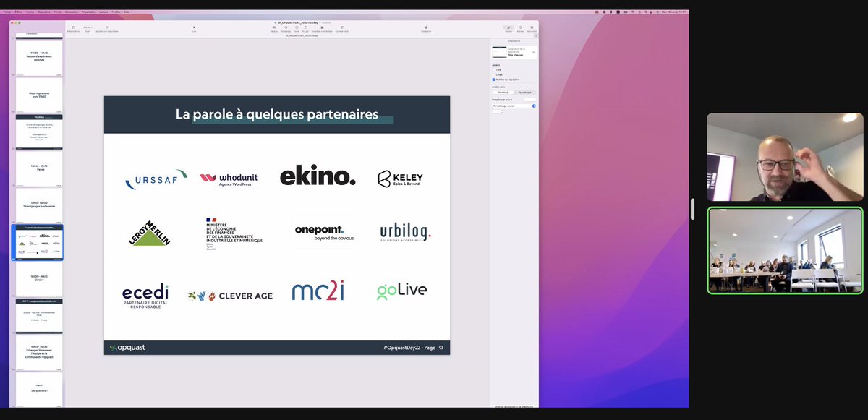Select the Retour d'expérience certifiés slide thumbnail
This screenshot has width=868, height=420.
(39, 58)
